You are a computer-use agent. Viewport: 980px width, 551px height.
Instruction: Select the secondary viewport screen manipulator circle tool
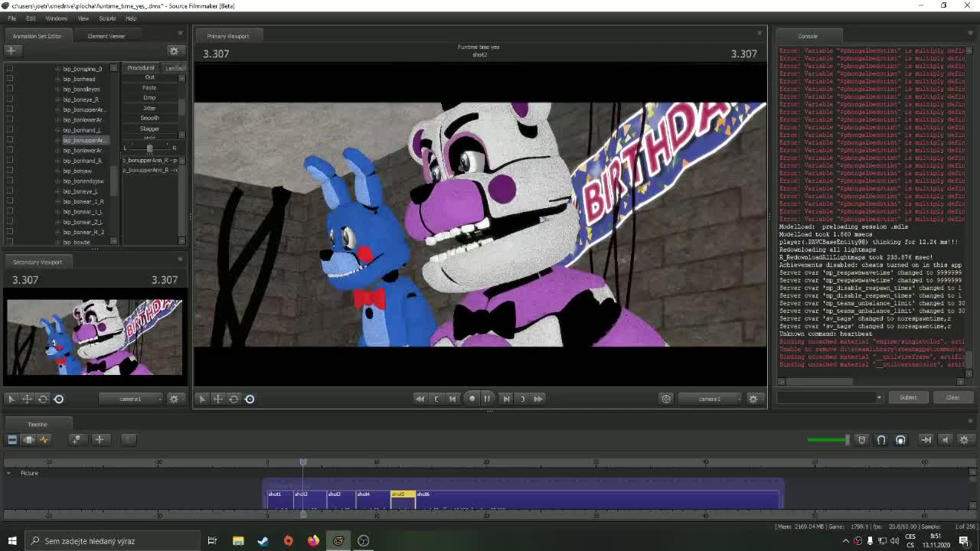(59, 399)
